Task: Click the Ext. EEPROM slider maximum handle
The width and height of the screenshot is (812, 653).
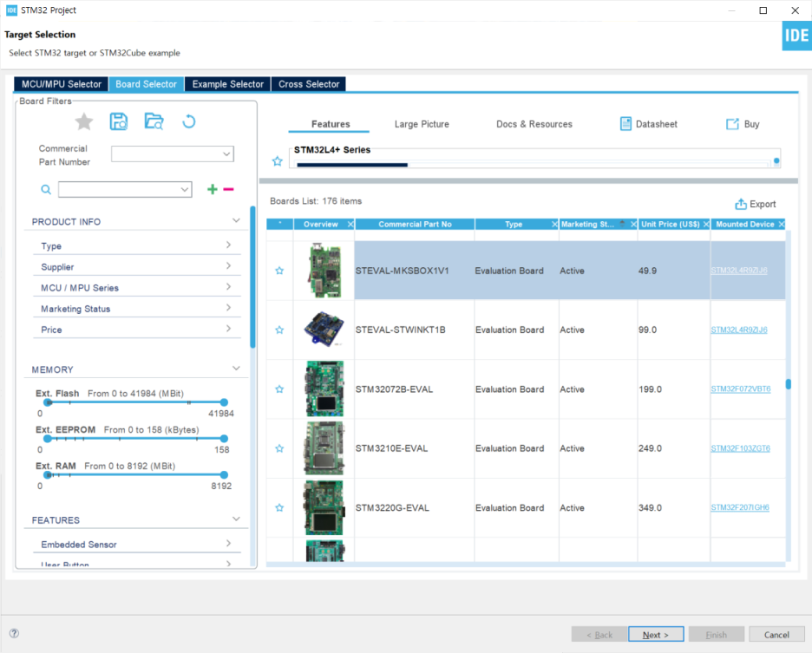Action: tap(224, 439)
